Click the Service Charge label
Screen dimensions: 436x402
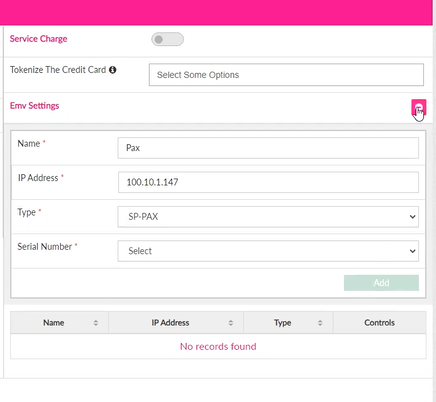[39, 39]
